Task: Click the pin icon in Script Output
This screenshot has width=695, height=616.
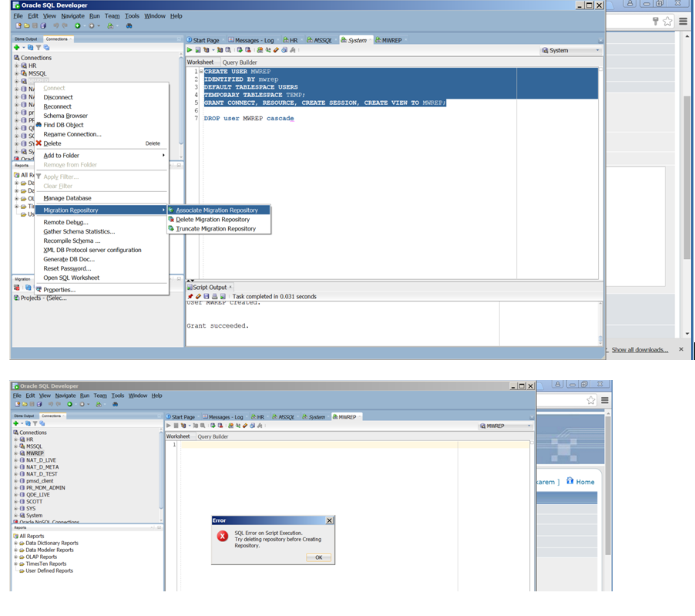Action: (190, 296)
